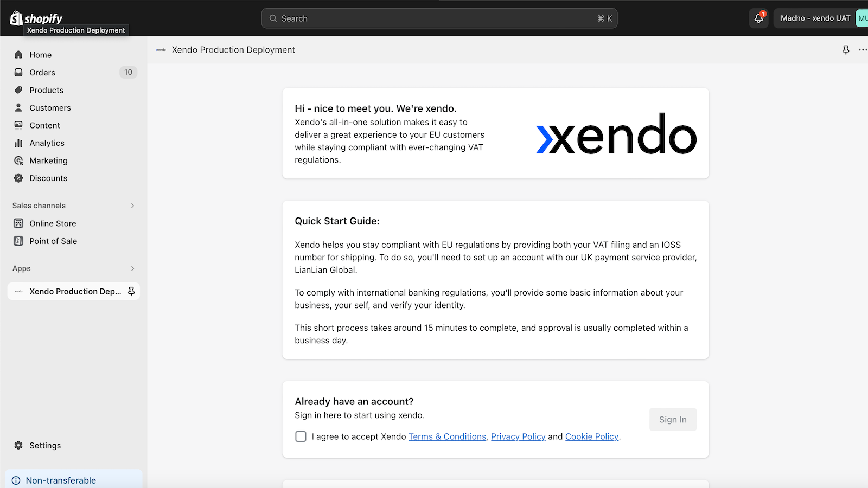Click the Non-transferable info icon
This screenshot has height=488, width=868.
tap(16, 480)
